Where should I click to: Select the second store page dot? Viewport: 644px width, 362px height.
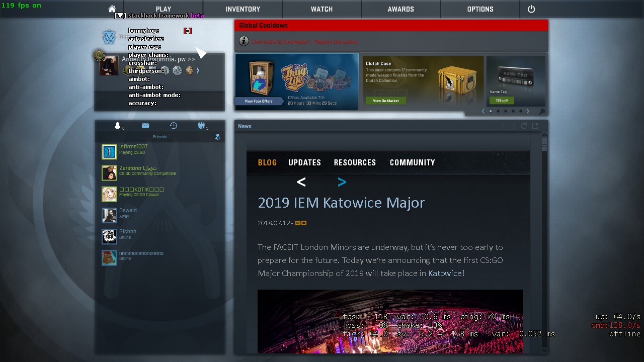click(498, 111)
